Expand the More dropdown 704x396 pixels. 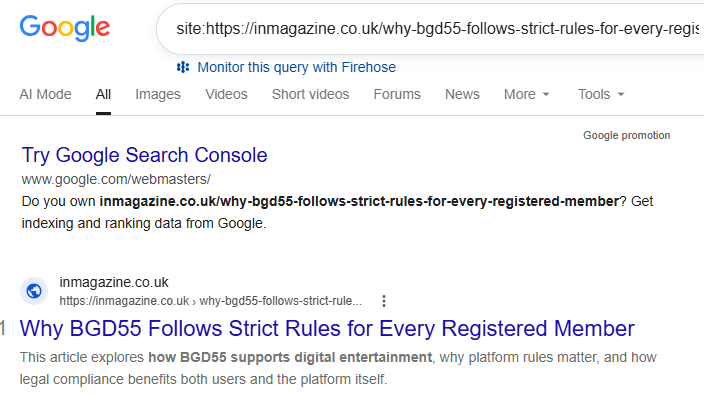pos(526,94)
